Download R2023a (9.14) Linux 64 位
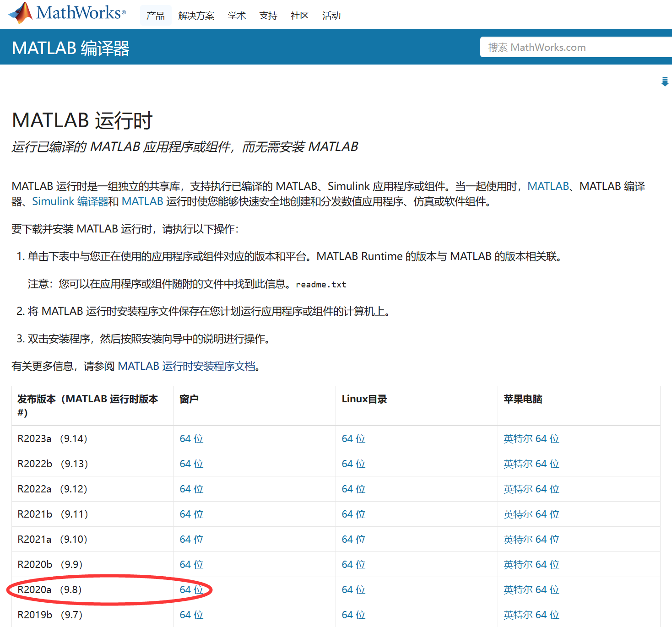672x627 pixels. coord(353,438)
